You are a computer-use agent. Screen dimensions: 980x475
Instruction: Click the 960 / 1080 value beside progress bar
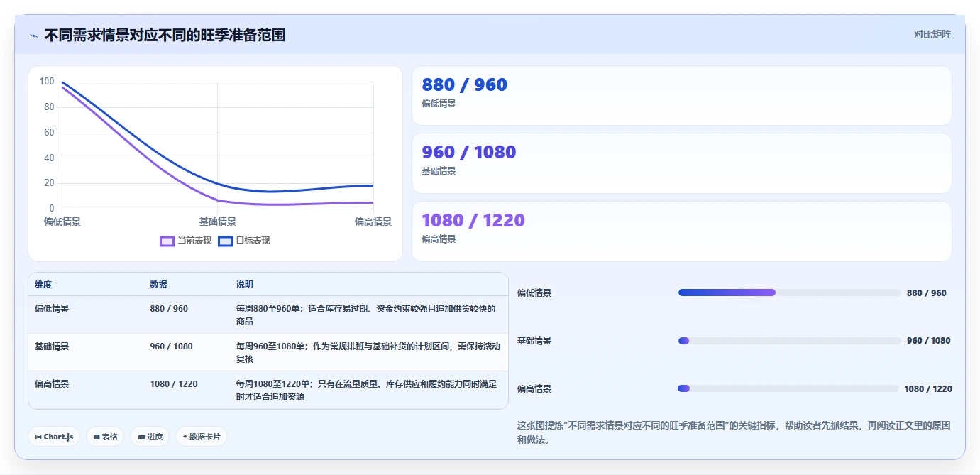[929, 341]
